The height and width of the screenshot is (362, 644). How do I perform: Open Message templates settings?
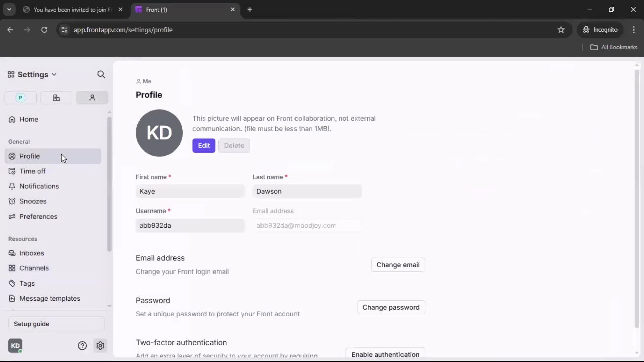[50, 298]
